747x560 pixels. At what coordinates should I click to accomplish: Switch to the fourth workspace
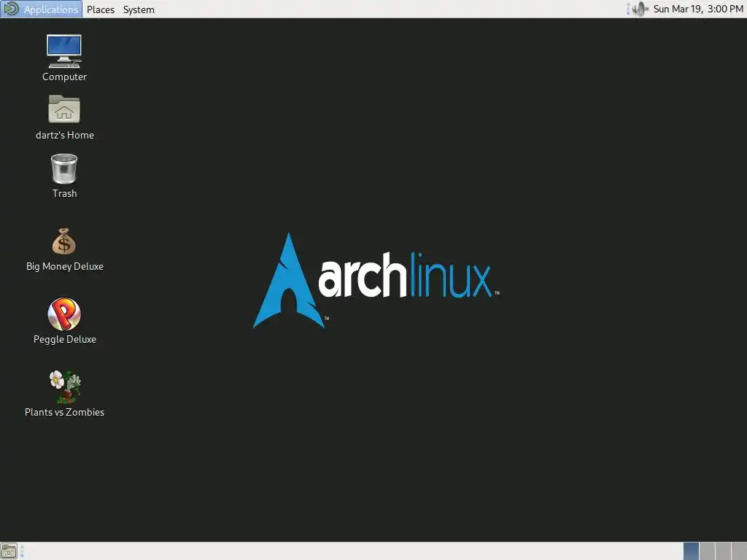click(x=740, y=551)
